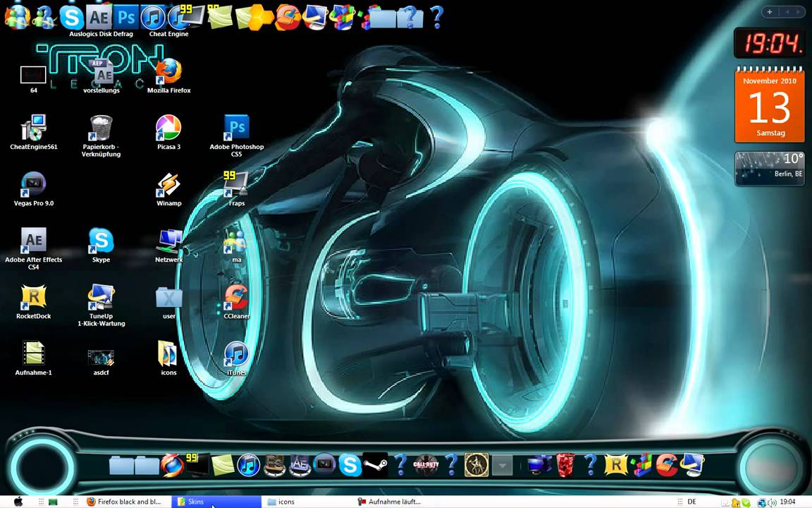Click Ps icon in top dock
812x508 pixels.
tap(126, 17)
